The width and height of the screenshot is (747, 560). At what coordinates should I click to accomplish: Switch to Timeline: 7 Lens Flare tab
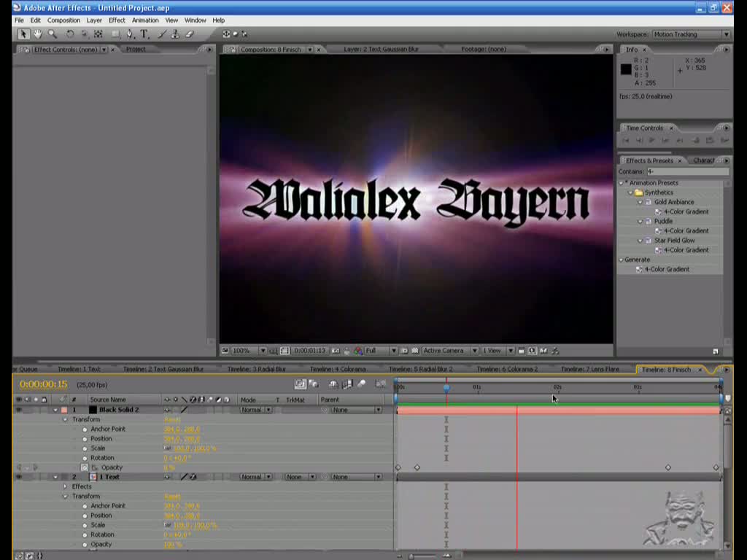(x=589, y=369)
